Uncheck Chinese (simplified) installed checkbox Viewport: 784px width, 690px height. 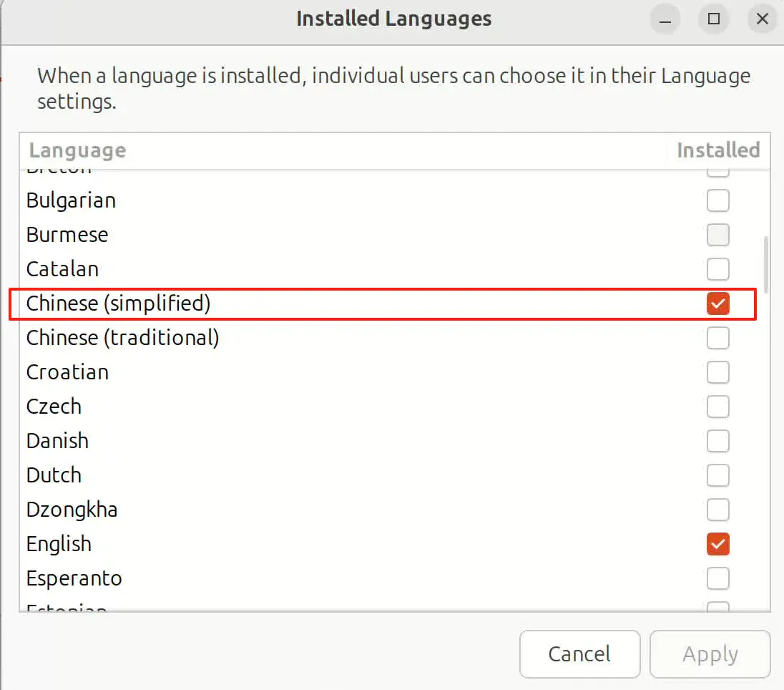717,303
